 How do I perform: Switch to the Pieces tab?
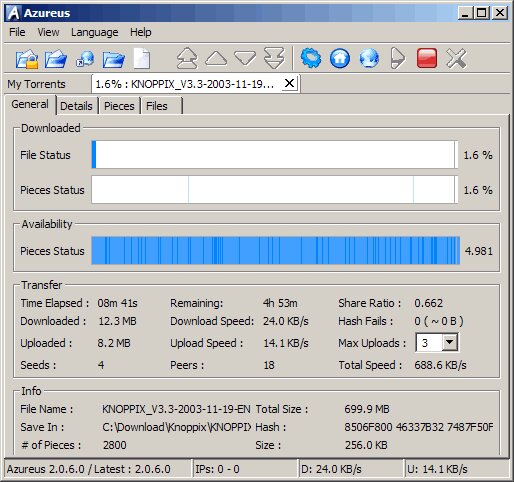tap(119, 106)
